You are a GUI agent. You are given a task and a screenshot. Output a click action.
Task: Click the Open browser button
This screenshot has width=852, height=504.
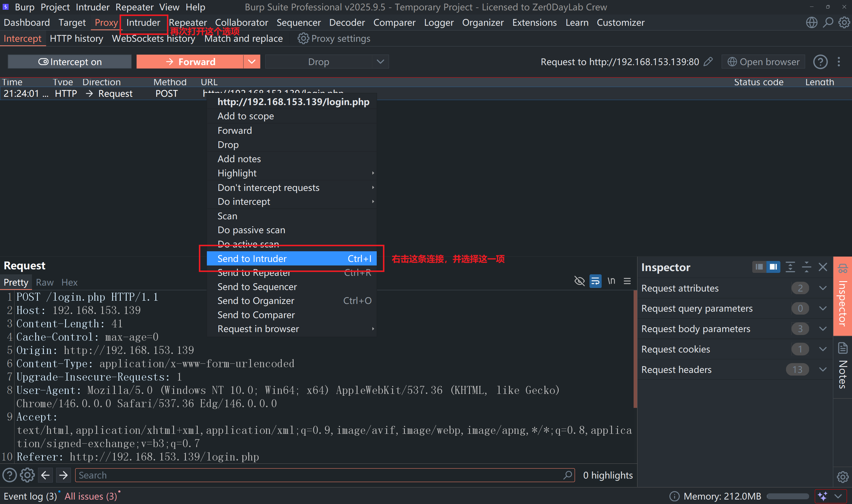pyautogui.click(x=764, y=62)
